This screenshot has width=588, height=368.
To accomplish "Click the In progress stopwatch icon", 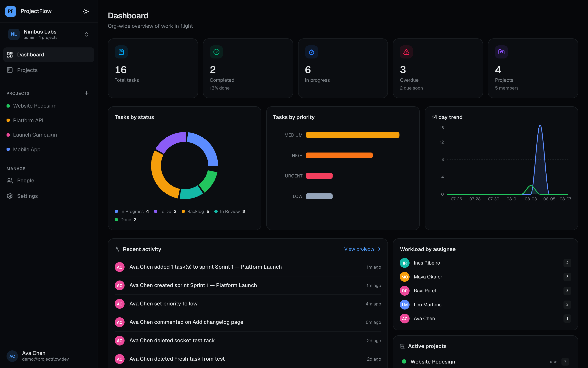I will tap(312, 52).
